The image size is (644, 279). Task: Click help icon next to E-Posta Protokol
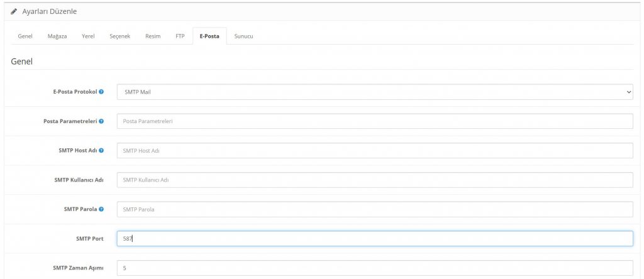[101, 92]
